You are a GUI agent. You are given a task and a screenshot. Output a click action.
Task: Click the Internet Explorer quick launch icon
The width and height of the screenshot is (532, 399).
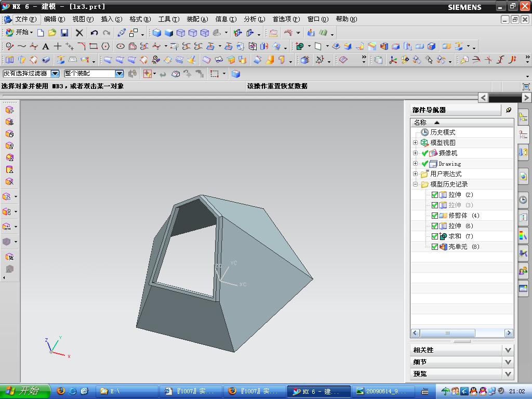[73, 391]
